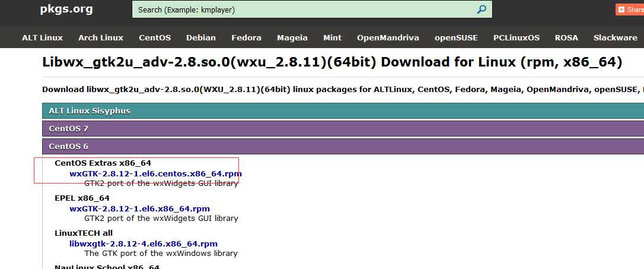This screenshot has height=269, width=644.
Task: Click the LinuxTECH all heading
Action: pyautogui.click(x=84, y=233)
